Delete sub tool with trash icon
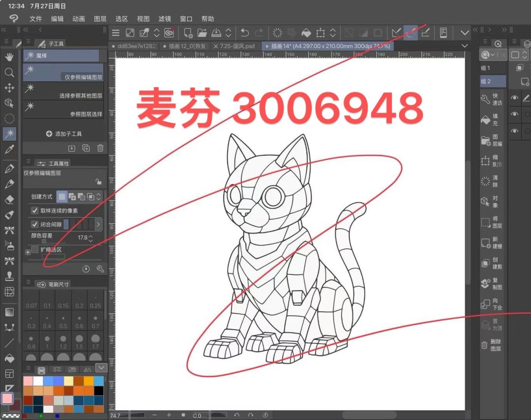The image size is (531, 420). click(x=100, y=148)
